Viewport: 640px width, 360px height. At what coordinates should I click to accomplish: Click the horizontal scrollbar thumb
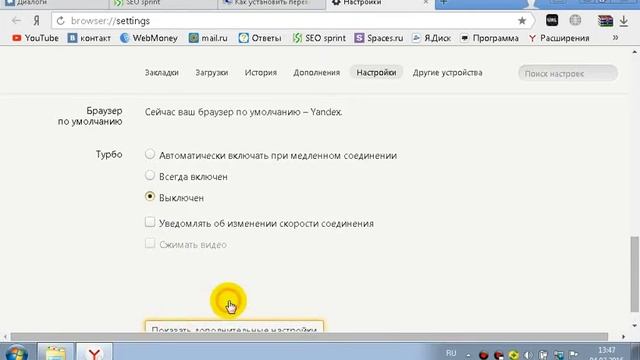pyautogui.click(x=309, y=337)
